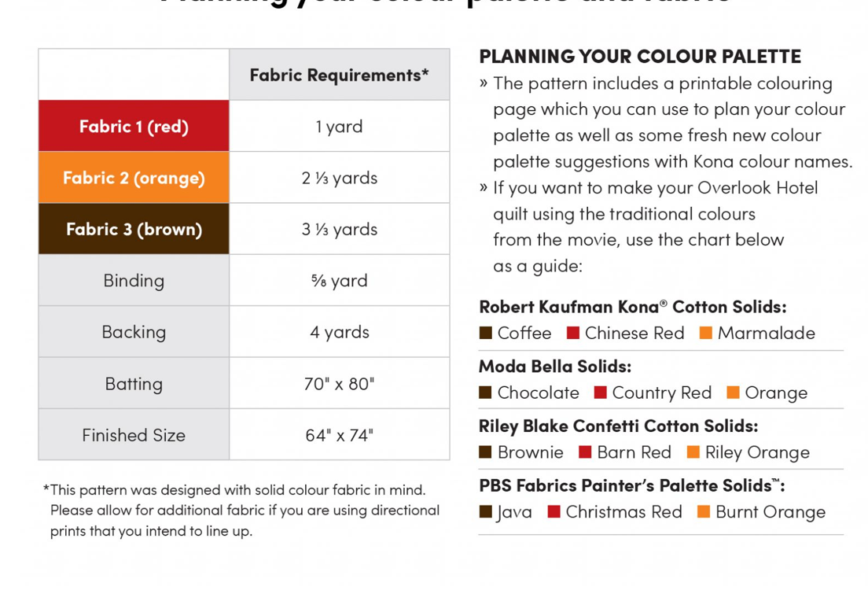Click the orange swatch beside Marmalade
The image size is (868, 590).
[706, 333]
